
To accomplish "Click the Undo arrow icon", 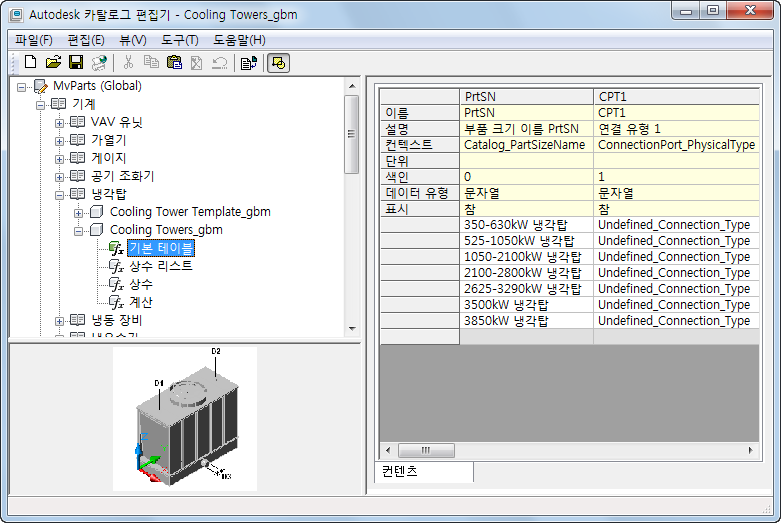I will (x=220, y=62).
